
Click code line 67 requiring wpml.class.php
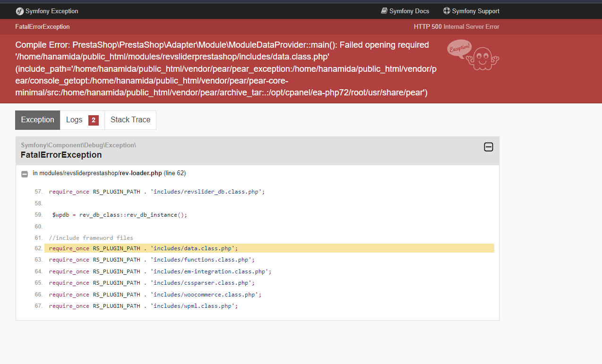tap(143, 306)
